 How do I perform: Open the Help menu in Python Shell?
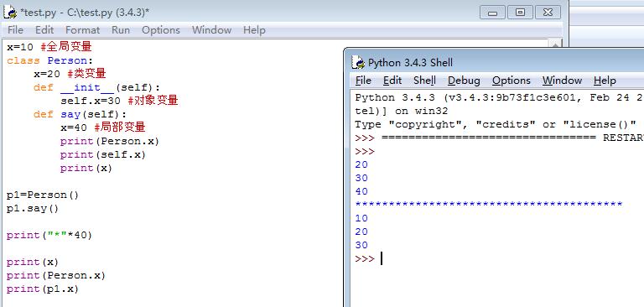[x=605, y=81]
